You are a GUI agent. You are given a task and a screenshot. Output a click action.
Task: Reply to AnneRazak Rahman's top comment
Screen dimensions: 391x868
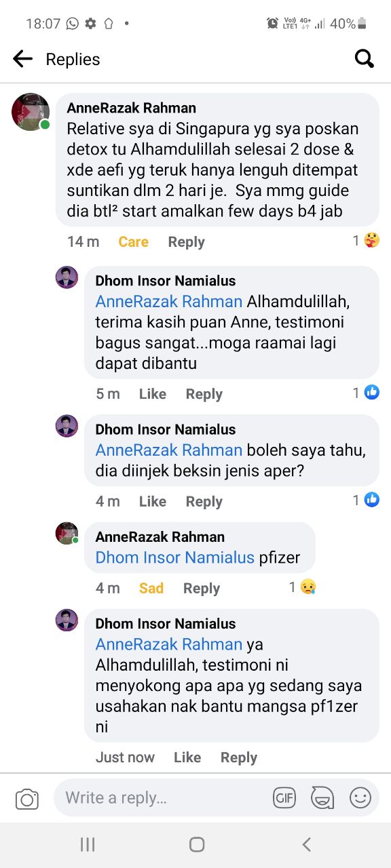tap(186, 241)
